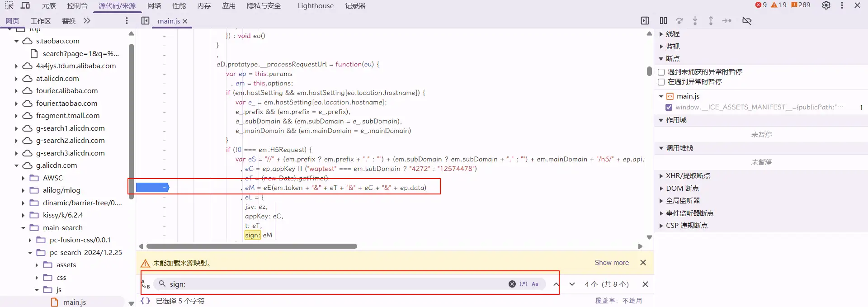Collapse the g.alicdn.com domain node
This screenshot has width=868, height=307.
point(17,165)
